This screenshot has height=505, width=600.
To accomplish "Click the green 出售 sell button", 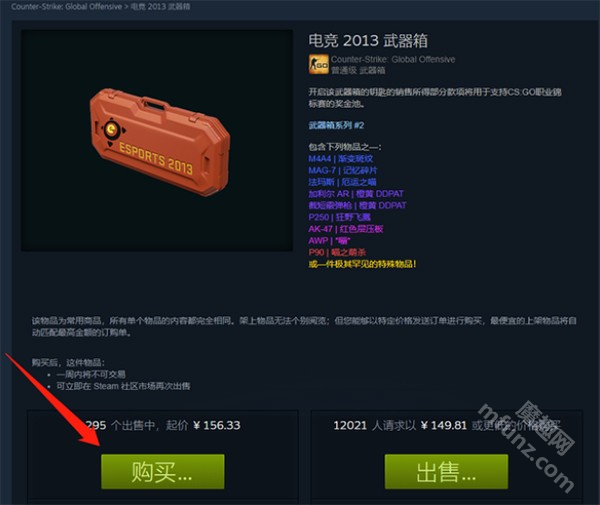I will coord(446,471).
